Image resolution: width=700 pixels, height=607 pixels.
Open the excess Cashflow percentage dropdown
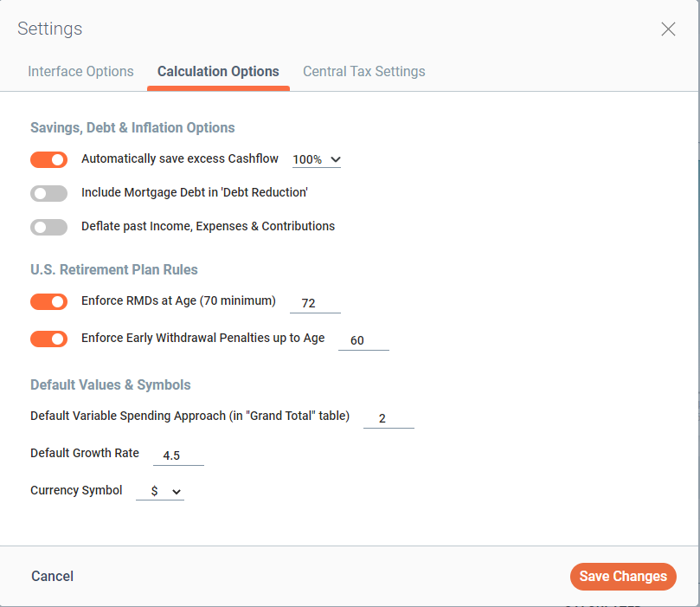[x=316, y=159]
